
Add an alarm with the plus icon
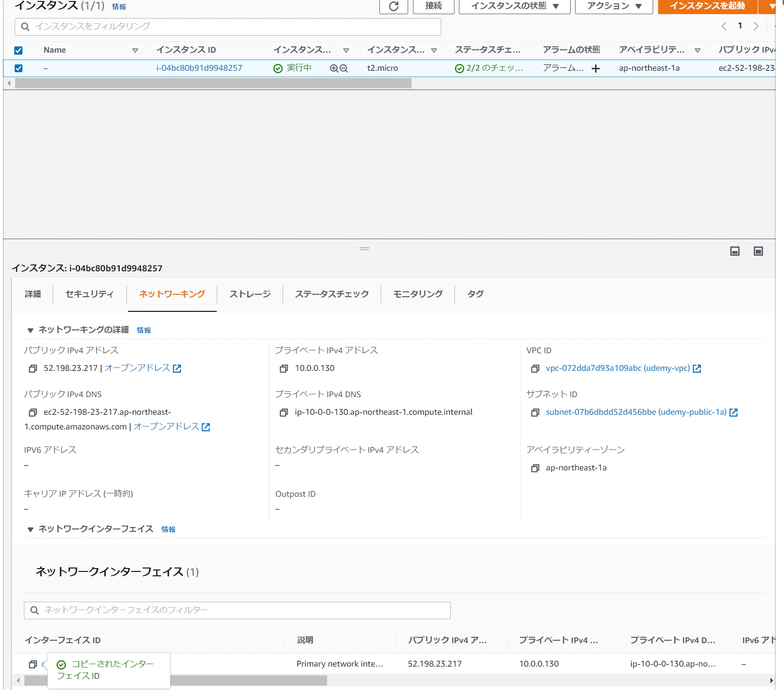[x=596, y=68]
